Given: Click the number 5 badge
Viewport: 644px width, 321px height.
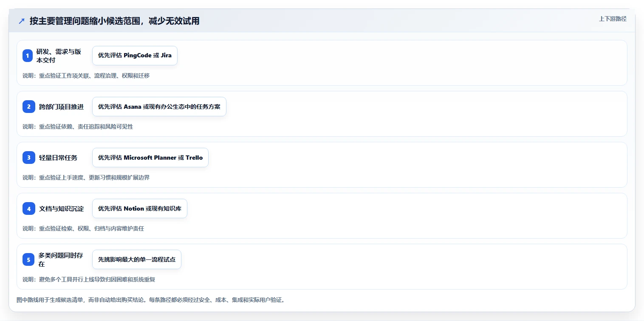Looking at the screenshot, I should coord(28,259).
